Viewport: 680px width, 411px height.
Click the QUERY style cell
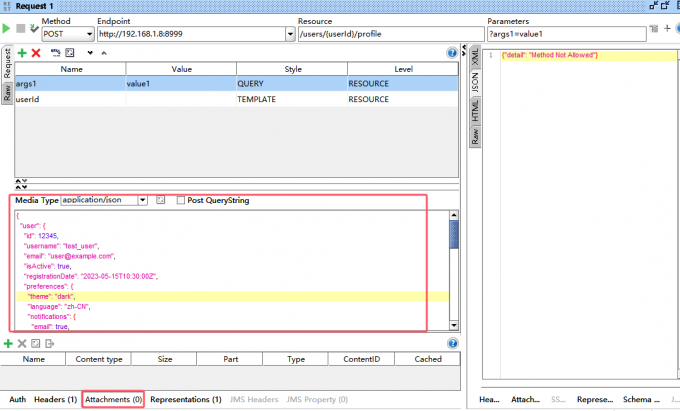[291, 84]
